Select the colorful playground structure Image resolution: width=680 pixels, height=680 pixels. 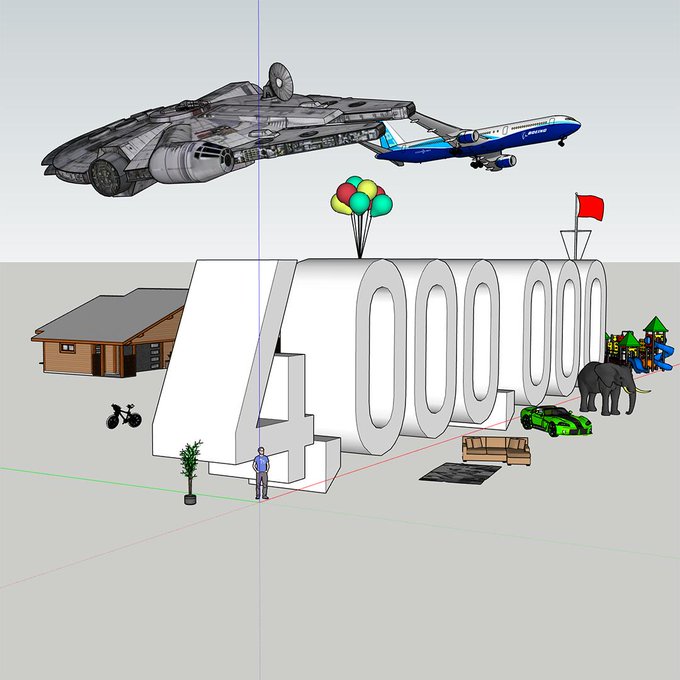pyautogui.click(x=640, y=346)
